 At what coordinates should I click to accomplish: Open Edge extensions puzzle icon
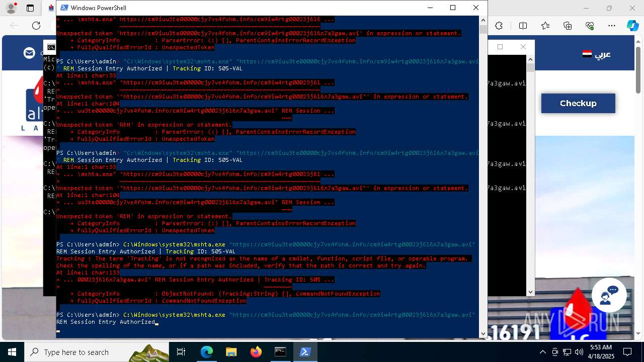click(499, 26)
